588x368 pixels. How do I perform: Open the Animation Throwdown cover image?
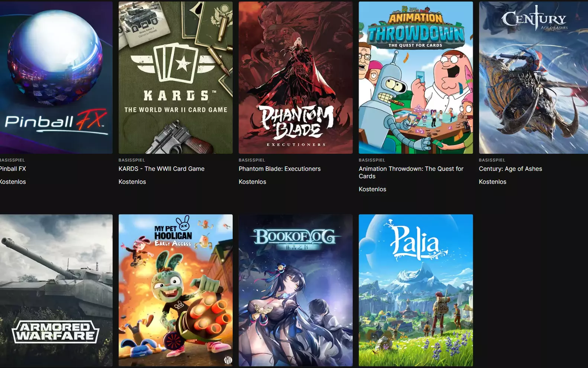point(416,78)
